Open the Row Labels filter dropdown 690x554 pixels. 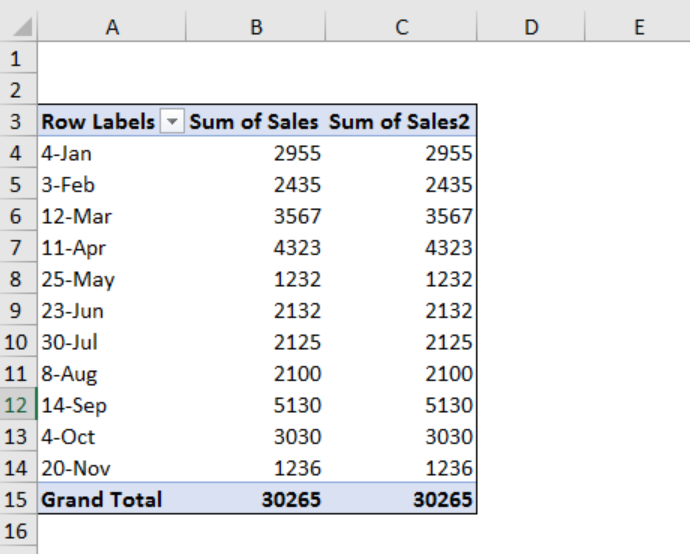coord(172,121)
